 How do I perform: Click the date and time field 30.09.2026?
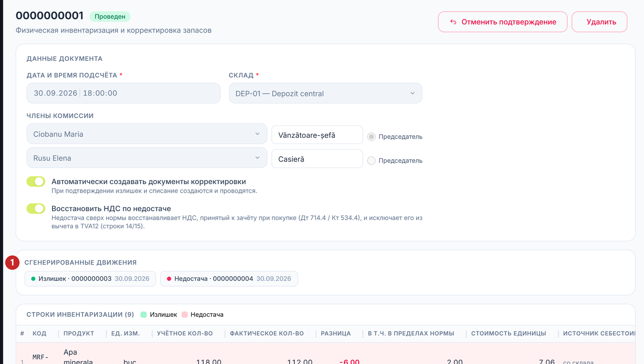click(124, 93)
